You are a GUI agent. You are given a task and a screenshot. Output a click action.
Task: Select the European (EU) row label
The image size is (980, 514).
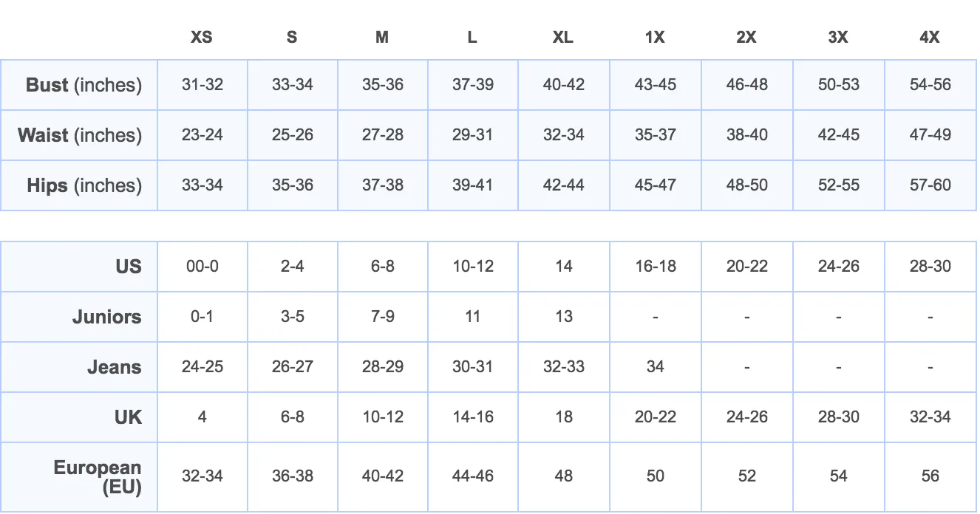click(x=98, y=477)
